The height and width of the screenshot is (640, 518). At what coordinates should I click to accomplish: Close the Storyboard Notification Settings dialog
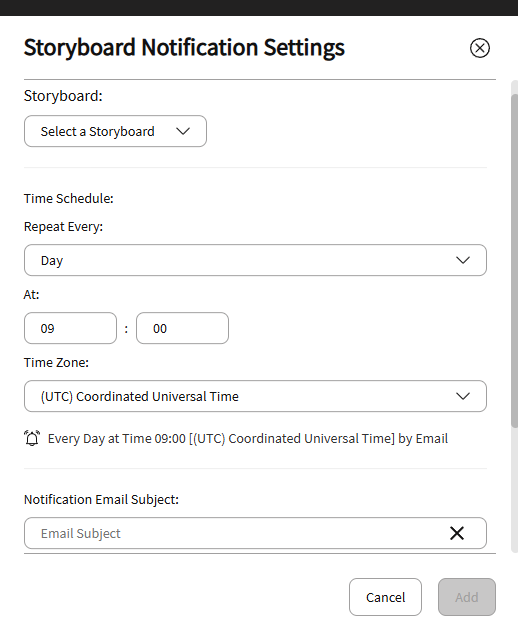[480, 48]
